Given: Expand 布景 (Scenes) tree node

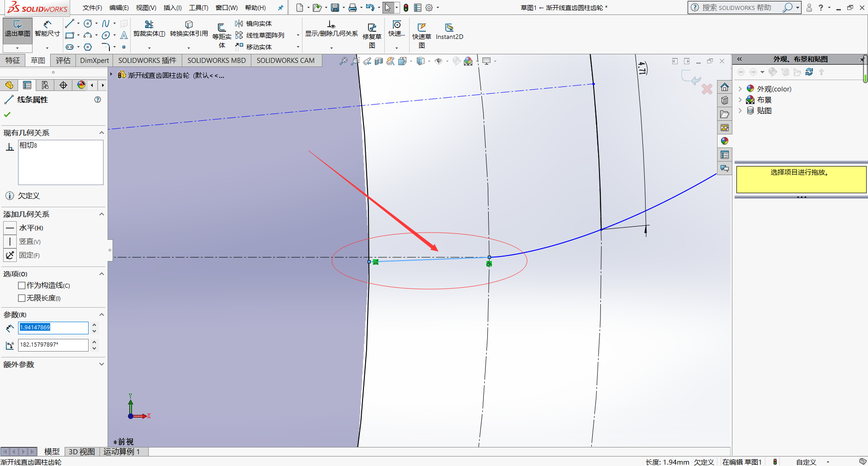Looking at the screenshot, I should (740, 100).
